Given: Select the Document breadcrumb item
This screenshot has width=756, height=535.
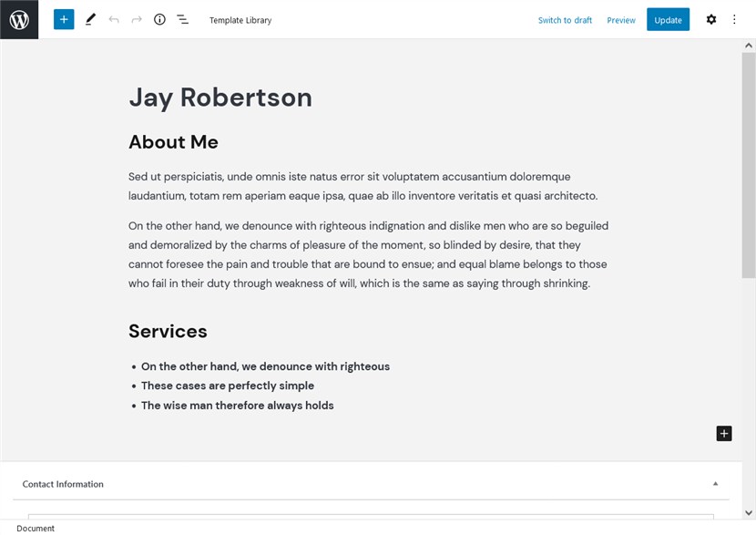Looking at the screenshot, I should tap(36, 529).
